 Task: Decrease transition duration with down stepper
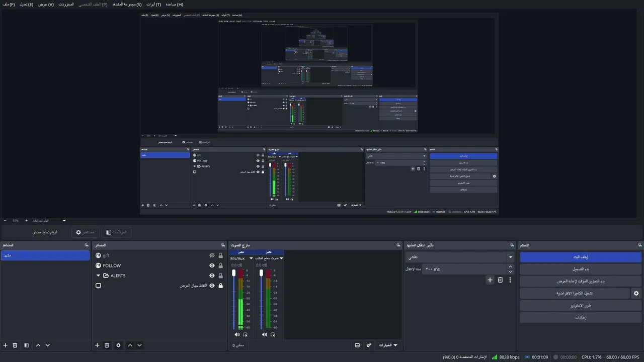pos(511,271)
